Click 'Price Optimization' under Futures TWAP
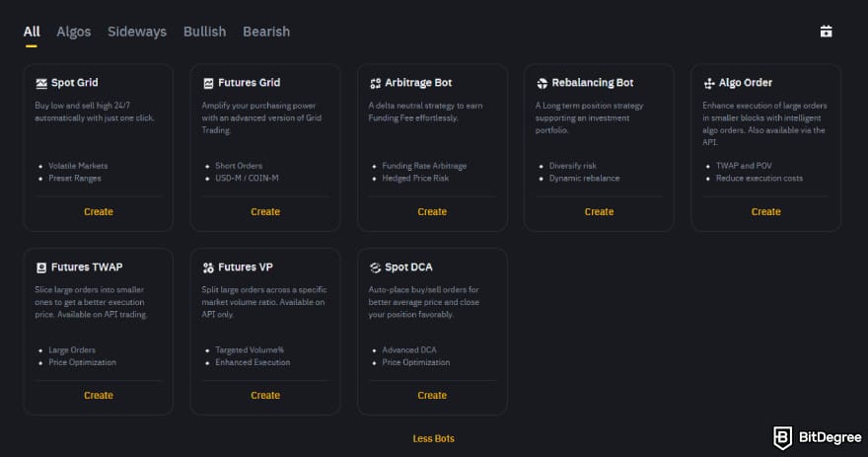The height and width of the screenshot is (457, 868). point(83,362)
